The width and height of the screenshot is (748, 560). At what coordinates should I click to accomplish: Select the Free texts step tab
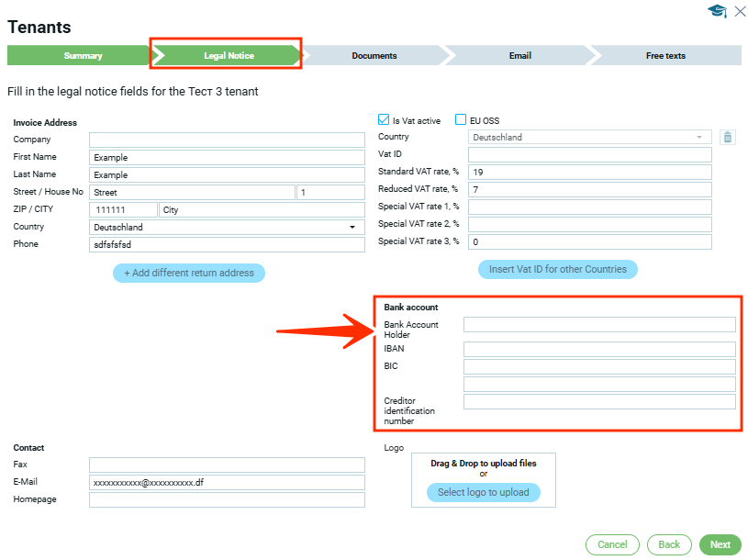click(x=665, y=56)
